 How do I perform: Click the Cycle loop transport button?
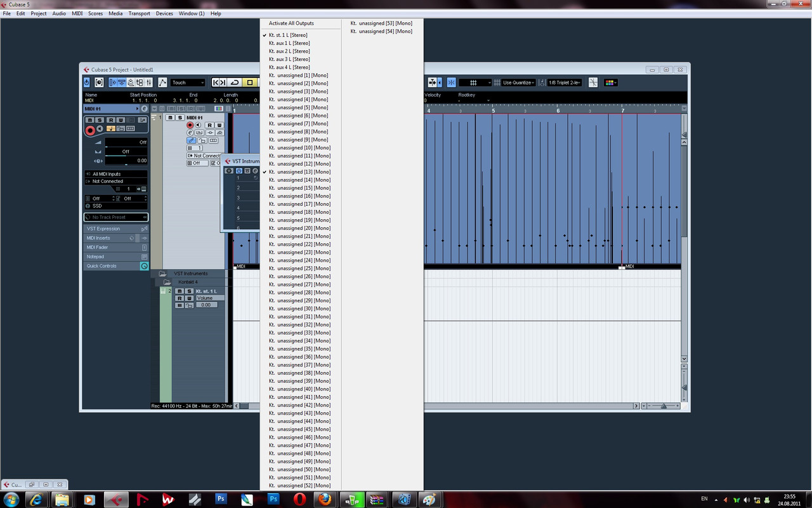tap(235, 83)
